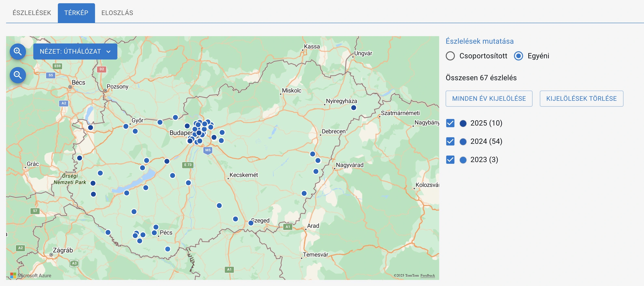Click the map zoom out magnifier button
Screen dimensions: 644x286
click(x=18, y=75)
